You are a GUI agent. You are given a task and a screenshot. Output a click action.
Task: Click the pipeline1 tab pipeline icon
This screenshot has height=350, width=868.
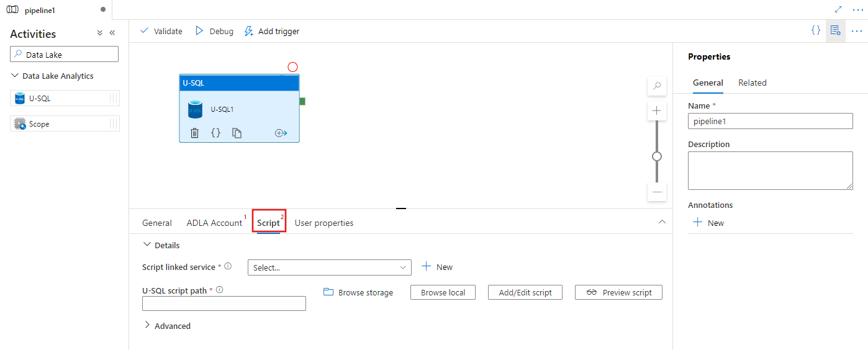tap(12, 10)
